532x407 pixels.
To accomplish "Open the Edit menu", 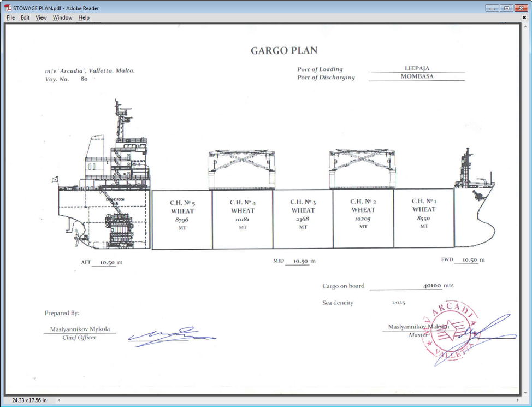I will click(x=25, y=17).
